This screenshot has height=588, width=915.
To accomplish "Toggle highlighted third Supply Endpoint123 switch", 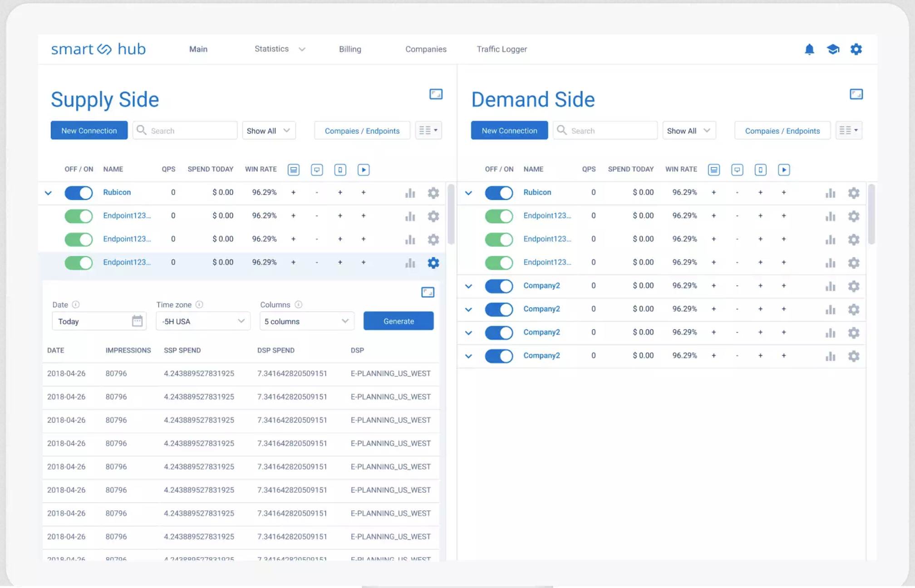I will pyautogui.click(x=79, y=263).
